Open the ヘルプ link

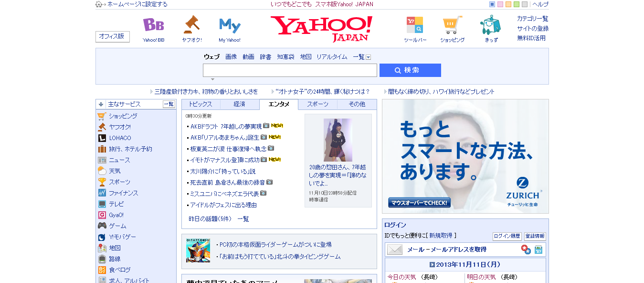[x=540, y=4]
